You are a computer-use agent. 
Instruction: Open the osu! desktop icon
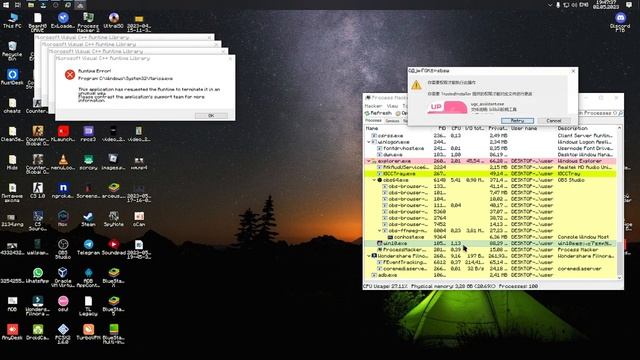63,304
